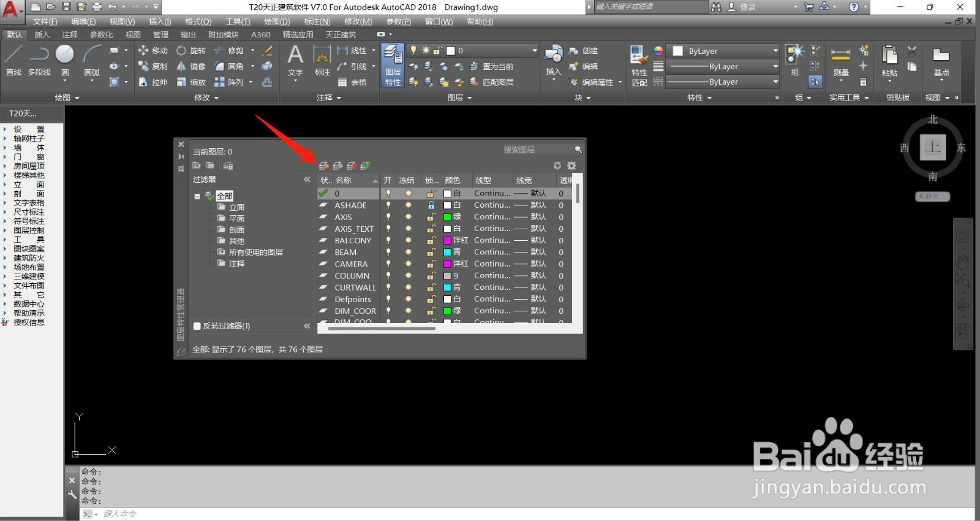980x521 pixels.
Task: Click the layer manager refresh icon
Action: [557, 165]
